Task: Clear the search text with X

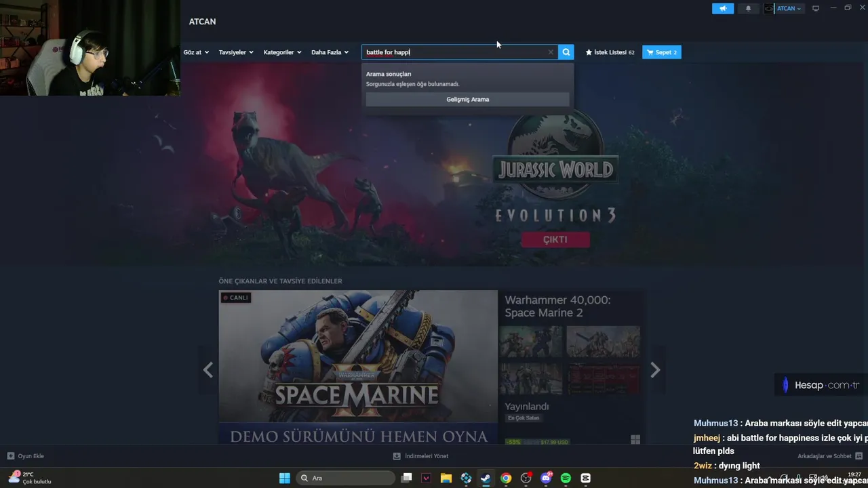Action: click(551, 52)
